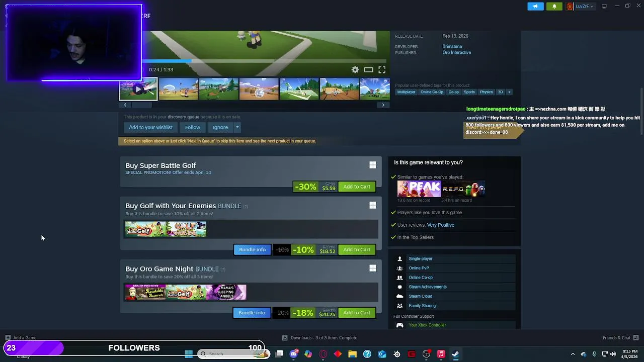Select the desert golf-ball screenshot thumbnail
This screenshot has width=644, height=362.
tap(259, 89)
